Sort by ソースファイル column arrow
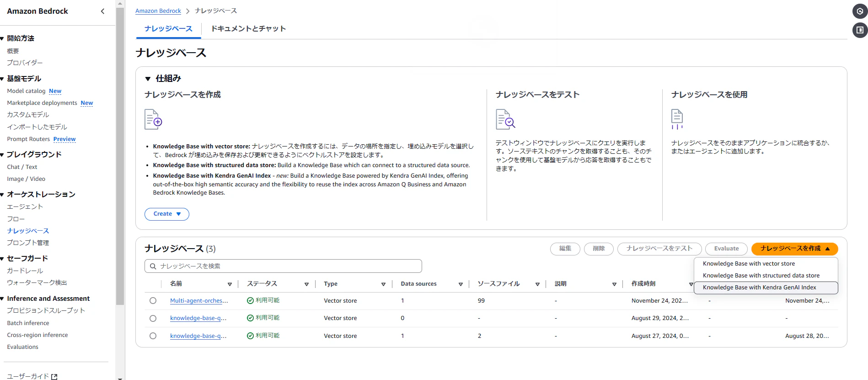Image resolution: width=868 pixels, height=380 pixels. click(537, 284)
